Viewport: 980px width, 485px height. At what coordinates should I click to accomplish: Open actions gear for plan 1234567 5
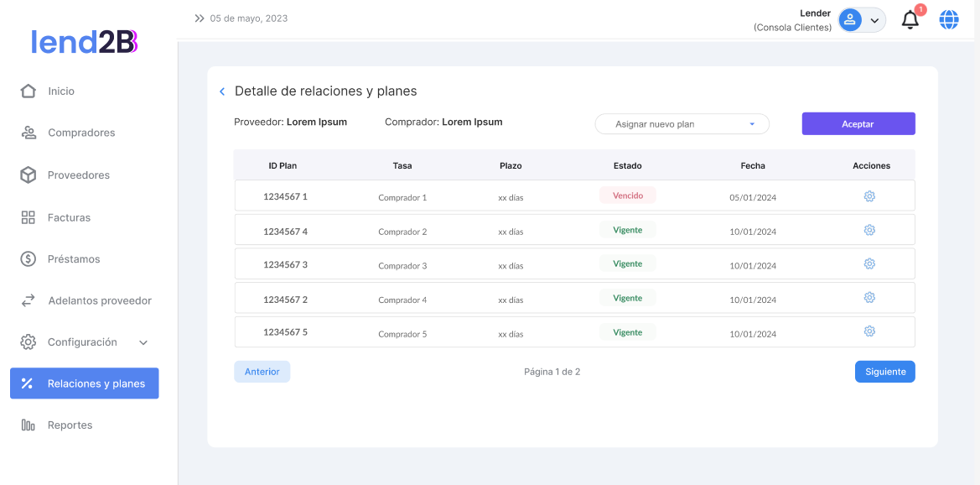pos(869,331)
